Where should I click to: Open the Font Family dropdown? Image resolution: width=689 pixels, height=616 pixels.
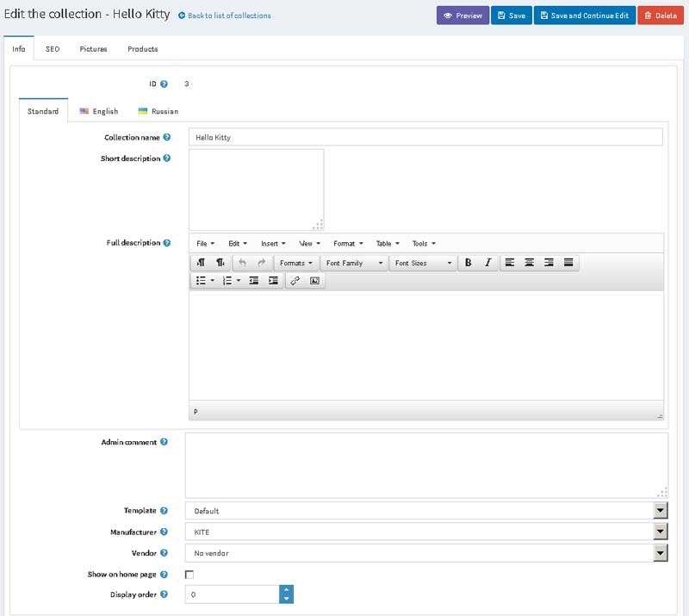click(x=354, y=263)
